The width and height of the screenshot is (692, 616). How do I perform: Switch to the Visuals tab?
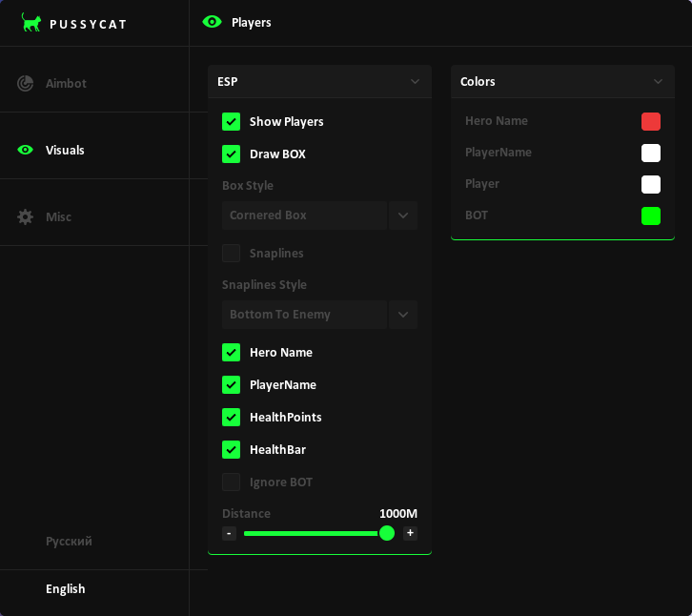click(x=65, y=151)
